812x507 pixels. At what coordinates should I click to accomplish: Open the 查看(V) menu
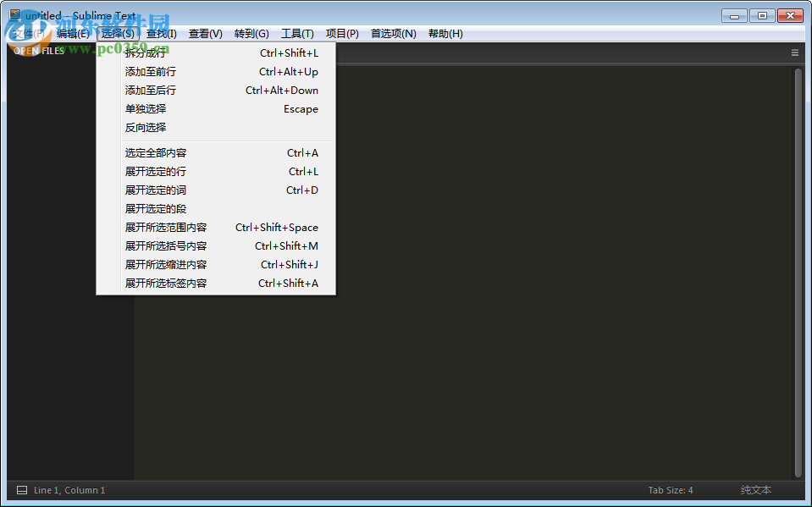pyautogui.click(x=204, y=33)
